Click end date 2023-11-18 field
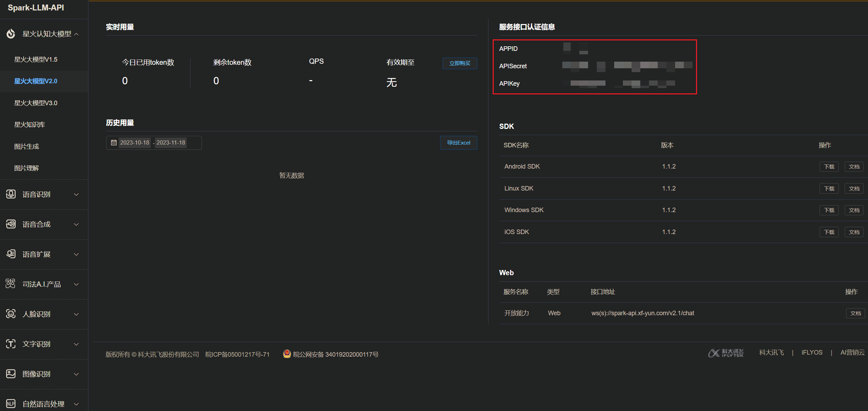 click(x=171, y=142)
